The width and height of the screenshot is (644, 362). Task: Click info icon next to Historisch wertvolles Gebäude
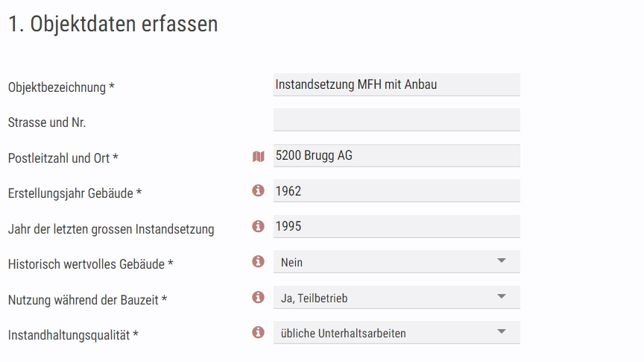point(258,261)
